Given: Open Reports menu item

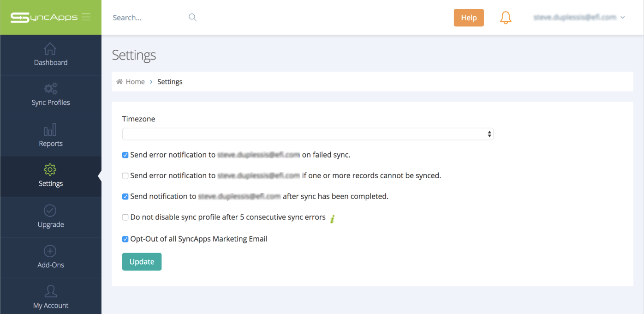Looking at the screenshot, I should coord(51,137).
